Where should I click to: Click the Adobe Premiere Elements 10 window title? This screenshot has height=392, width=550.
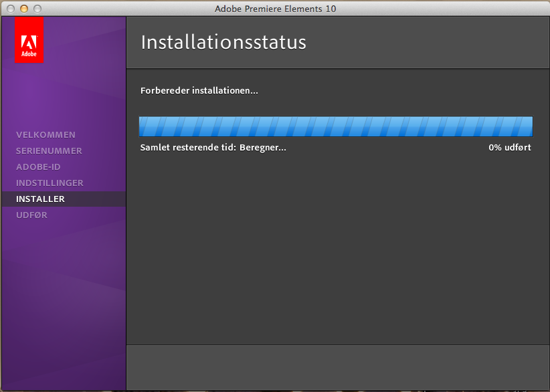275,9
